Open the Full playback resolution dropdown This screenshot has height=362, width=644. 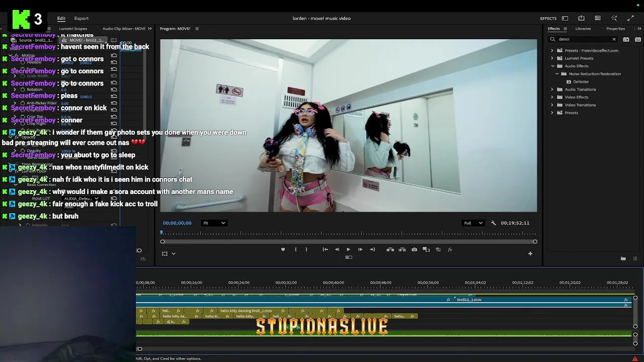click(473, 223)
